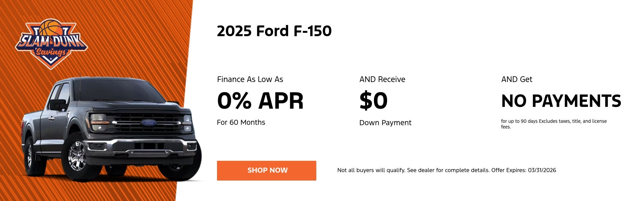
Task: Click the NO PAYMENTS headline
Action: (x=561, y=101)
